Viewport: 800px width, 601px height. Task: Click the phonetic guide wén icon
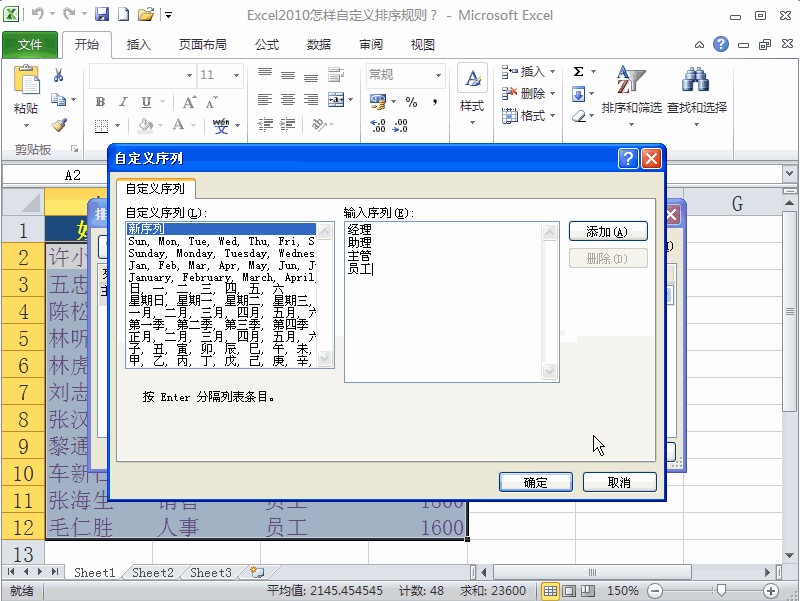[221, 126]
